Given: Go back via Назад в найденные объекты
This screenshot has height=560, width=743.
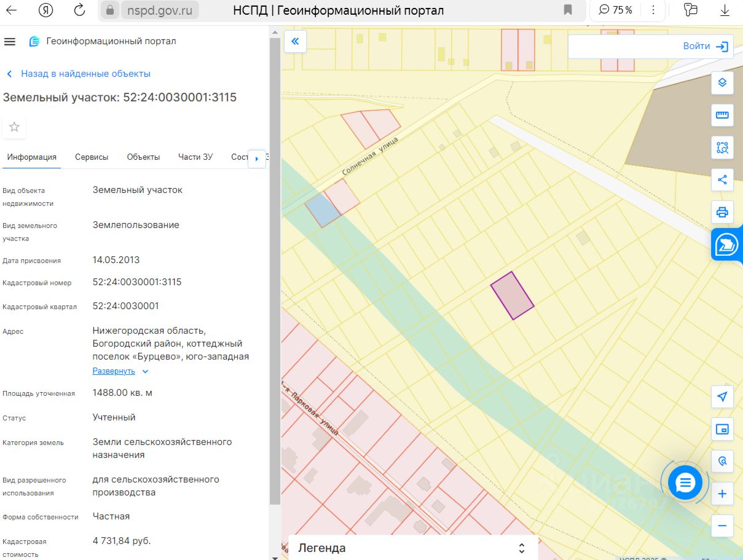Looking at the screenshot, I should [x=78, y=74].
